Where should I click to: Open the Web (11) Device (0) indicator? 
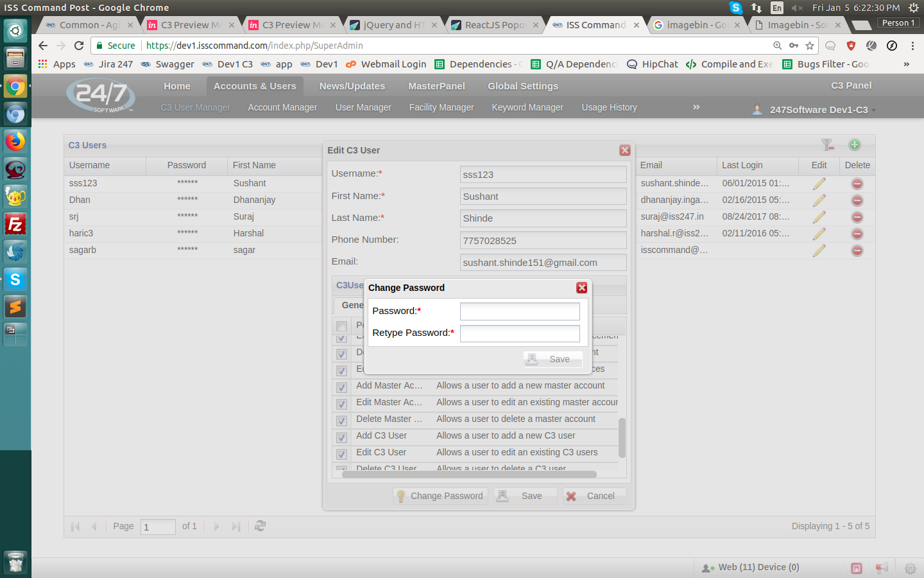coord(751,567)
